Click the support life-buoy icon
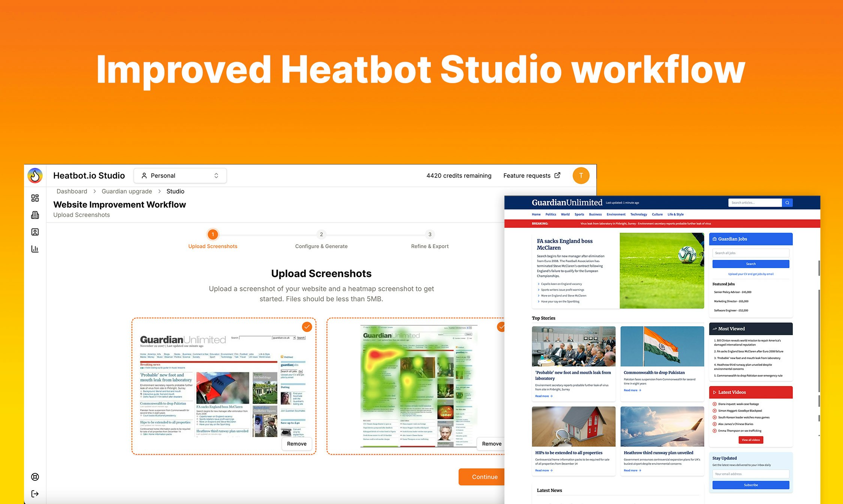 35,477
